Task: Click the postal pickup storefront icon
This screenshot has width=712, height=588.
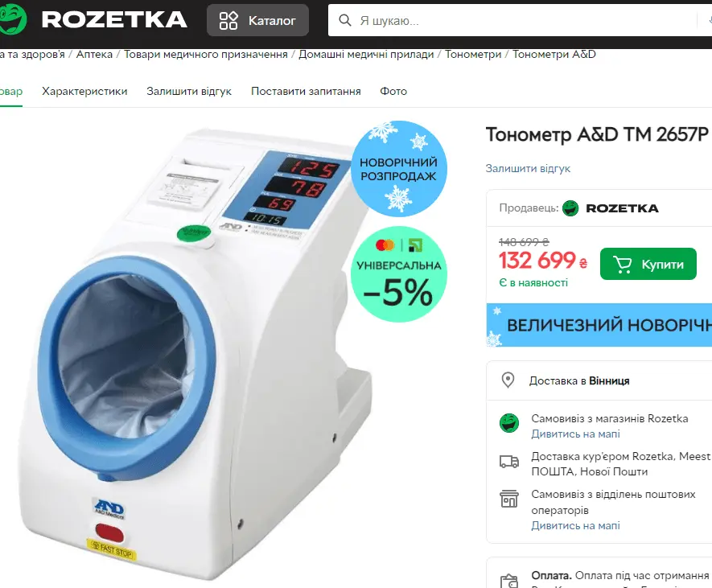Action: 509,499
